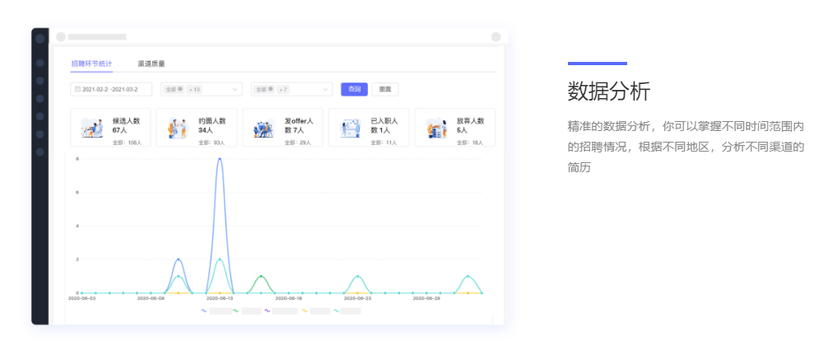Image resolution: width=828 pixels, height=360 pixels.
Task: Click the 发offer人数 card illustration
Action: pyautogui.click(x=264, y=129)
